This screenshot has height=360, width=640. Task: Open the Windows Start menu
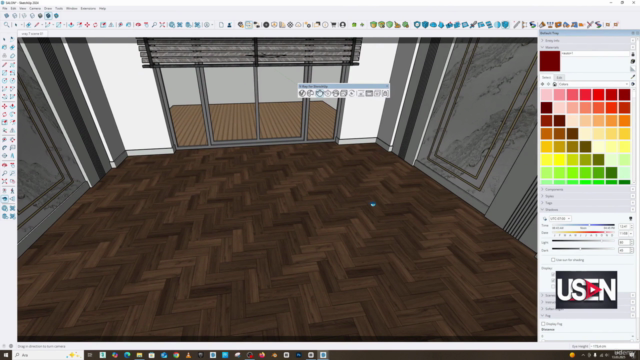pos(5,355)
